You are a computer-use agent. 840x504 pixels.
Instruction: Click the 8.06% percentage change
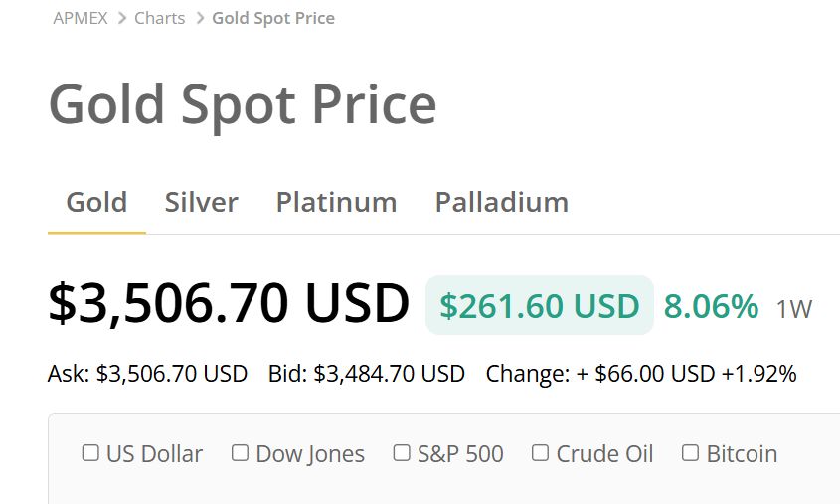[x=711, y=306]
